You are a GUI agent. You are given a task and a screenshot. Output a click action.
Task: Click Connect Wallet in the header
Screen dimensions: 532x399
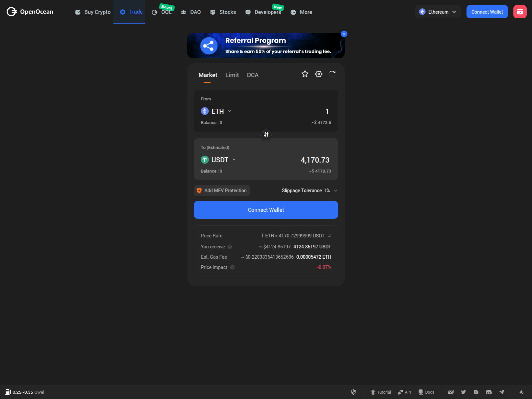coord(487,12)
